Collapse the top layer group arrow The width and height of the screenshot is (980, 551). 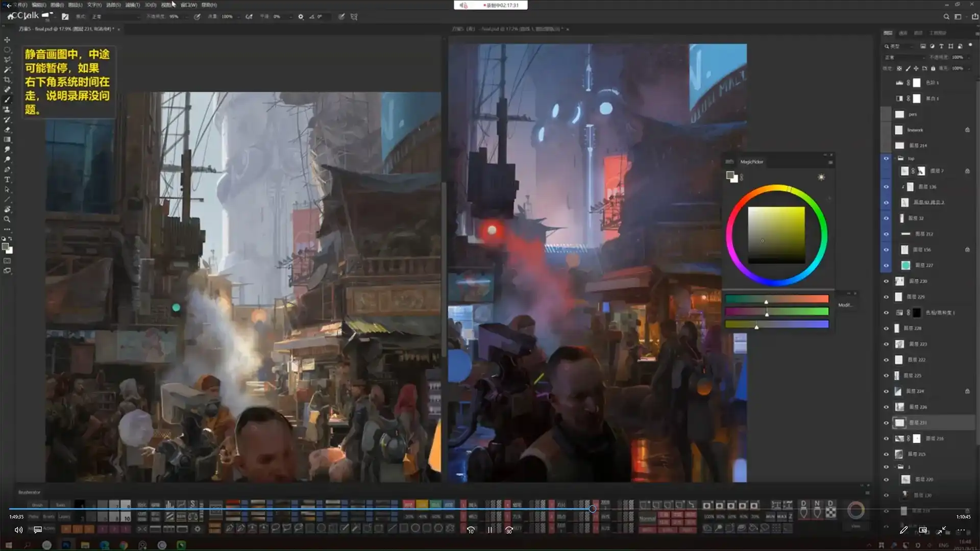coord(895,159)
